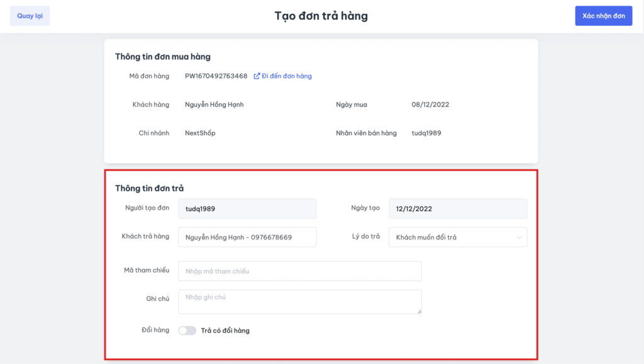
Task: Click the Ghi chú textarea resize handle
Action: [419, 310]
